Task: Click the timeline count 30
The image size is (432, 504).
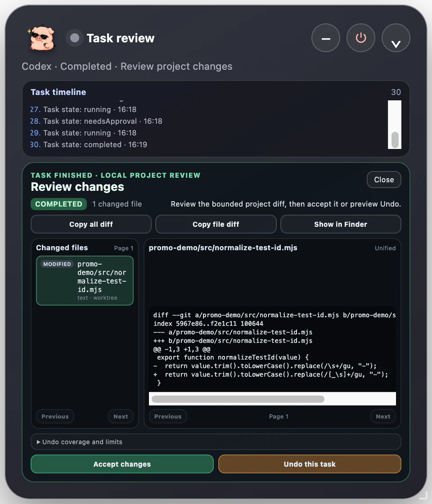Action: (396, 92)
